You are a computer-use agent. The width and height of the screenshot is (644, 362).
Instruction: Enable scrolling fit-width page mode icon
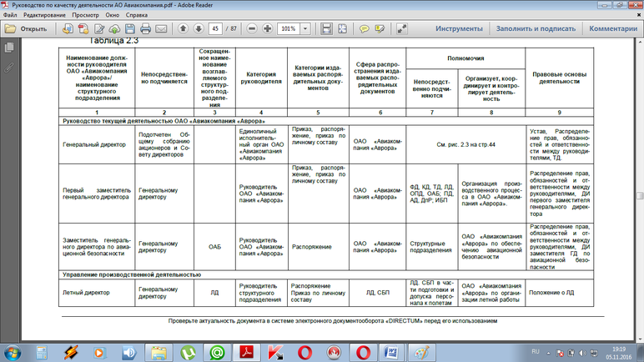pos(326,28)
